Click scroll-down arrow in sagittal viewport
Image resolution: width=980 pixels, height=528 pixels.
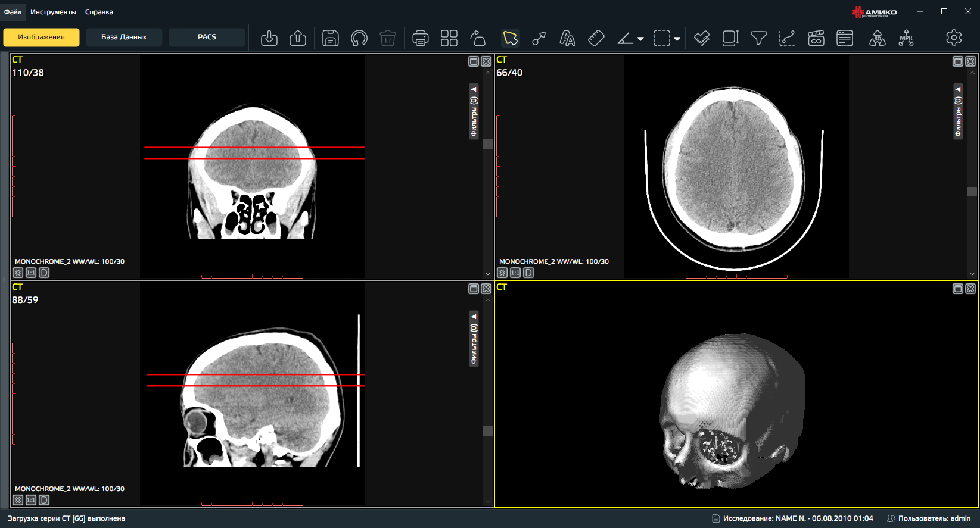(488, 501)
